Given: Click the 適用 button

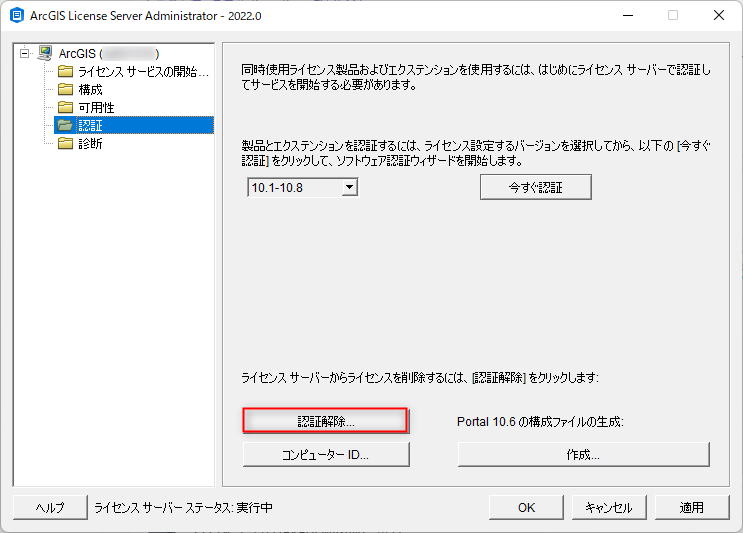Looking at the screenshot, I should pos(692,507).
